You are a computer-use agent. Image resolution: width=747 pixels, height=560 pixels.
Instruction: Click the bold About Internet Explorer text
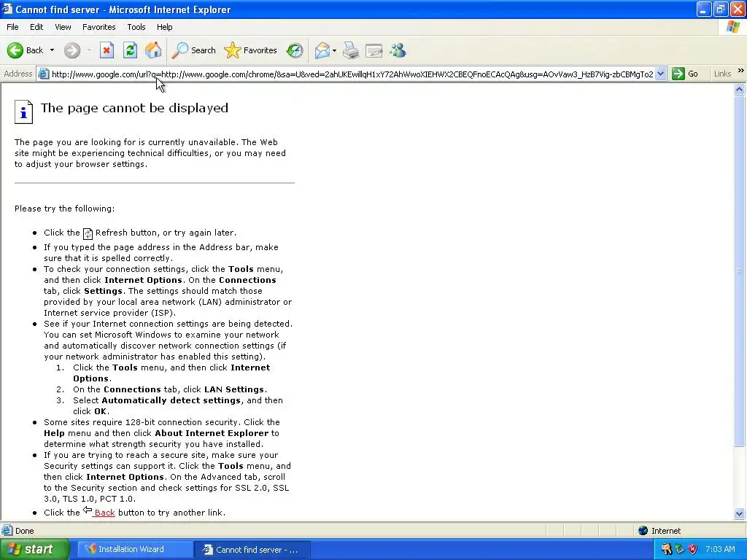212,433
